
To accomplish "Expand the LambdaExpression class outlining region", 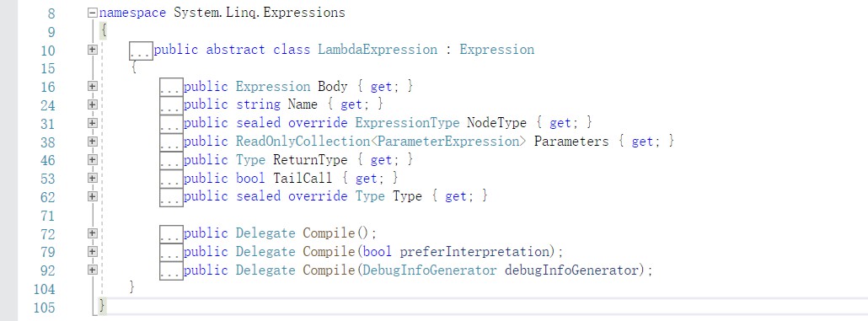I will [93, 50].
